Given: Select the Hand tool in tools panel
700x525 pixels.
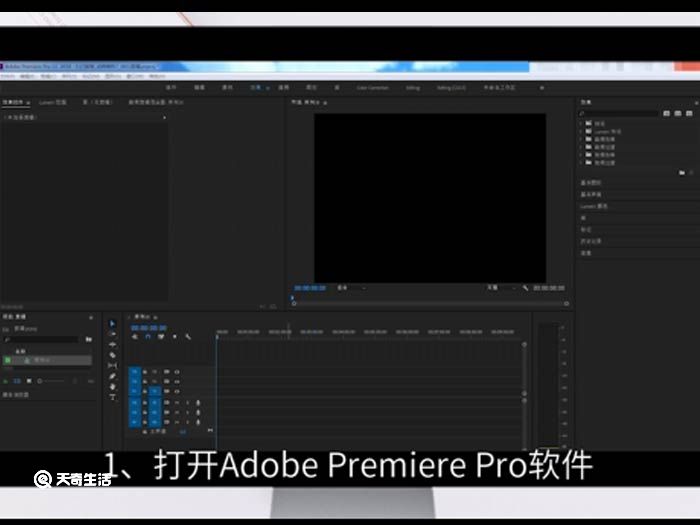Looking at the screenshot, I should click(112, 387).
